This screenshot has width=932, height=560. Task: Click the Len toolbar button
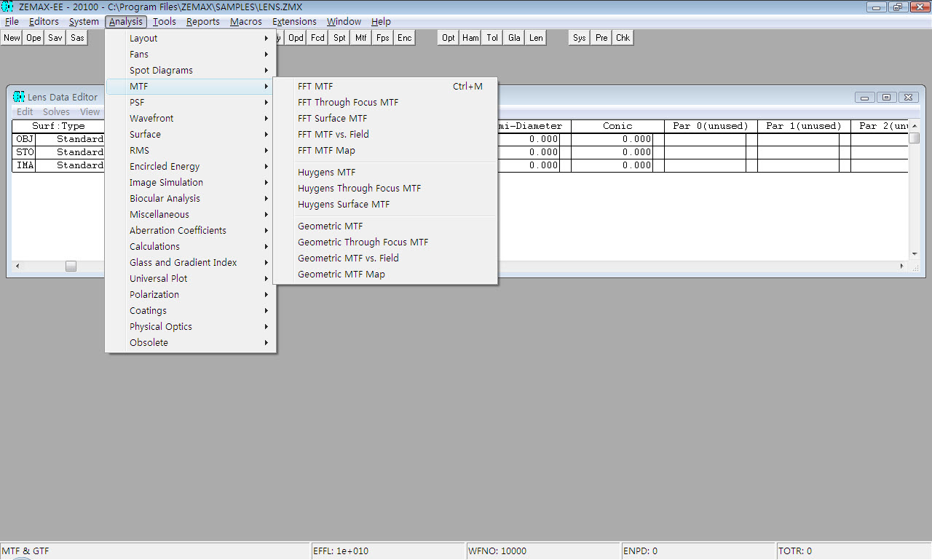coord(536,38)
